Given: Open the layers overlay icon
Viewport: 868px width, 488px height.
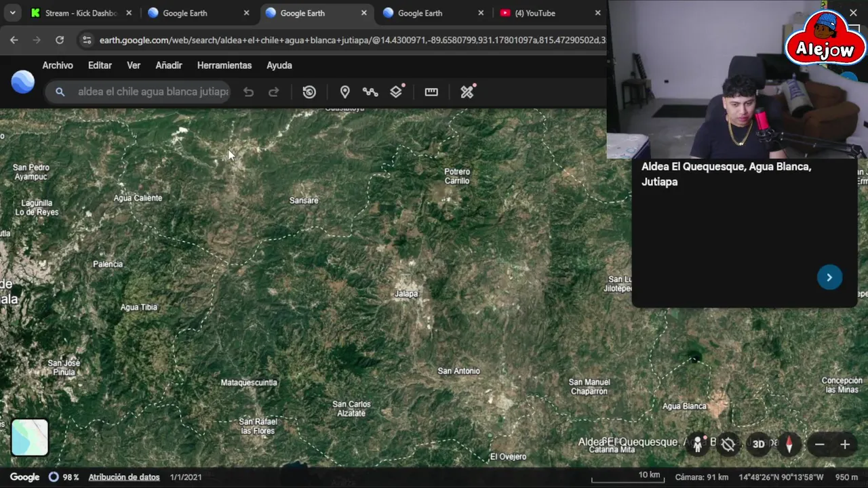Looking at the screenshot, I should point(397,91).
